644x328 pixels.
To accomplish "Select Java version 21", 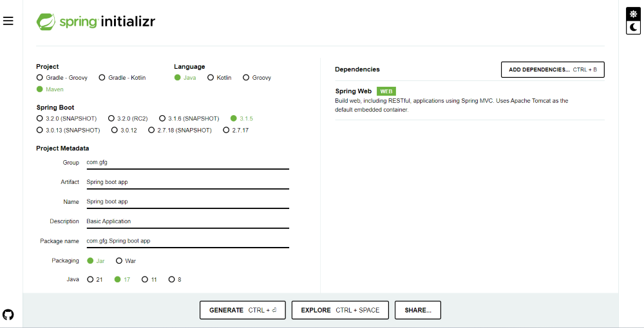I will (95, 280).
